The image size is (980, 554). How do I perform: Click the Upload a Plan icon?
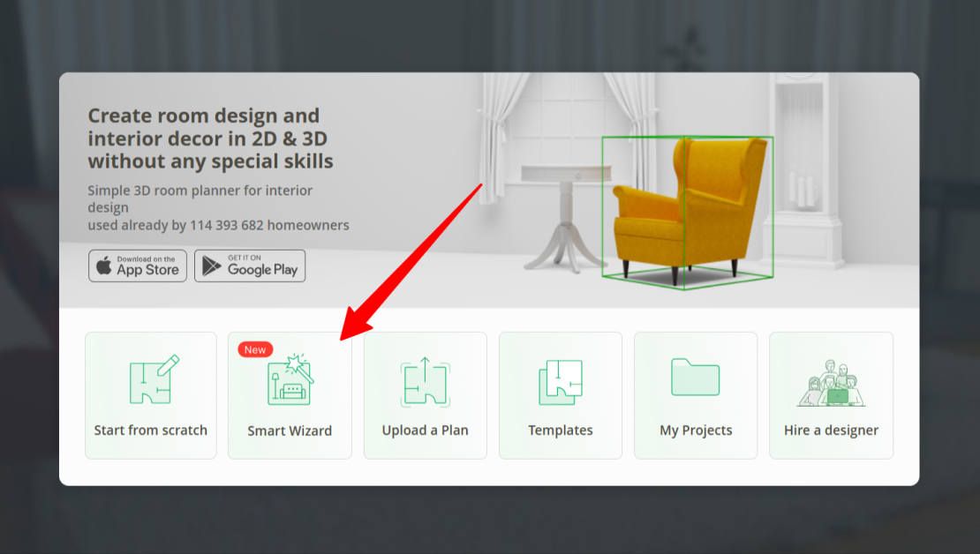[x=425, y=382]
